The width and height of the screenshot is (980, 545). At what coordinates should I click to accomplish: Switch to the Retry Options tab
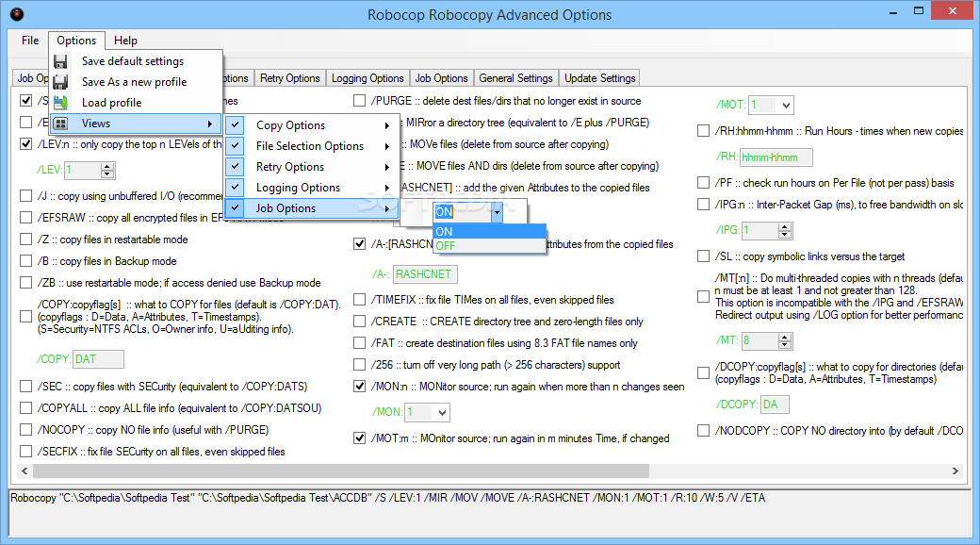[290, 78]
